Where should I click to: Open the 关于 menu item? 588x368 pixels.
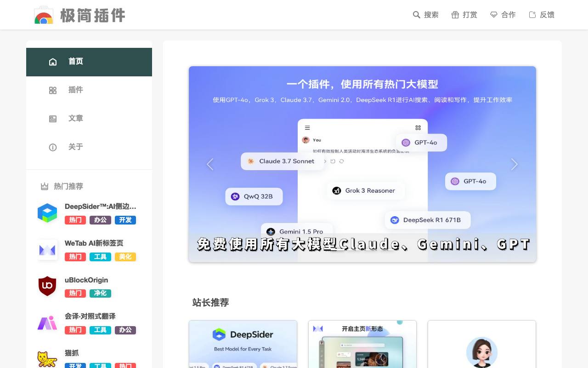89,148
